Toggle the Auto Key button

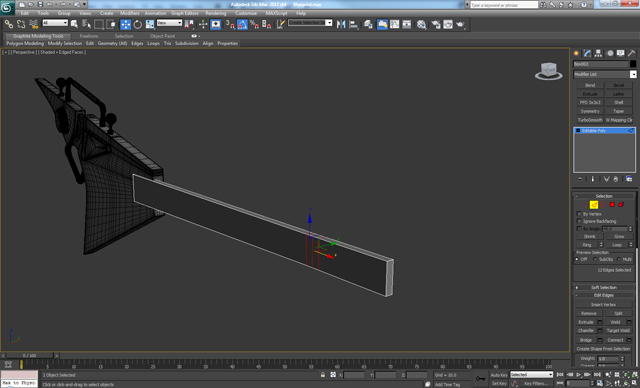pyautogui.click(x=499, y=375)
